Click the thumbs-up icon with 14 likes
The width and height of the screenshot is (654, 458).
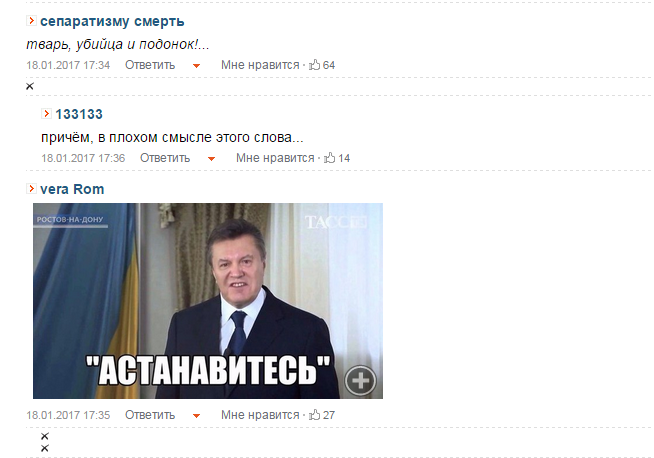coord(330,158)
